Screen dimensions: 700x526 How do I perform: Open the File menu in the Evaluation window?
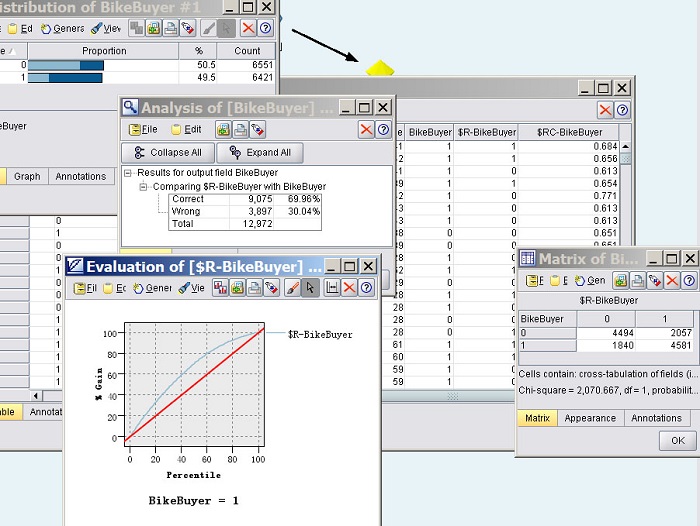point(85,288)
